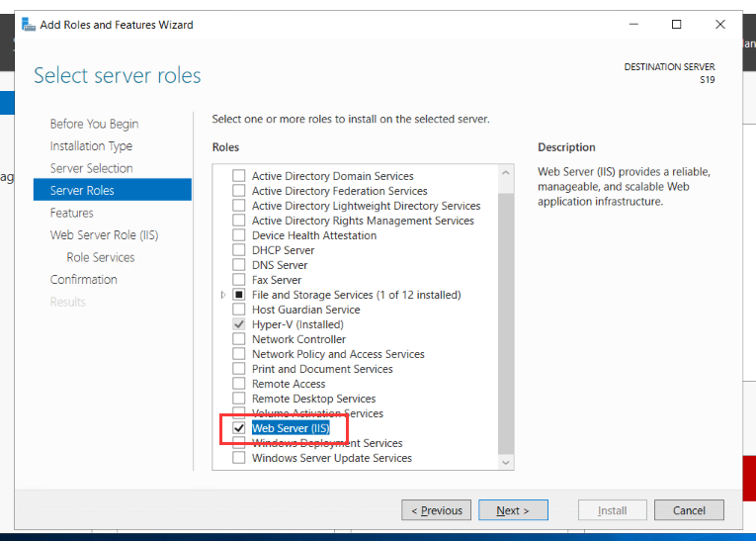Minimize the wizard window

pyautogui.click(x=634, y=24)
